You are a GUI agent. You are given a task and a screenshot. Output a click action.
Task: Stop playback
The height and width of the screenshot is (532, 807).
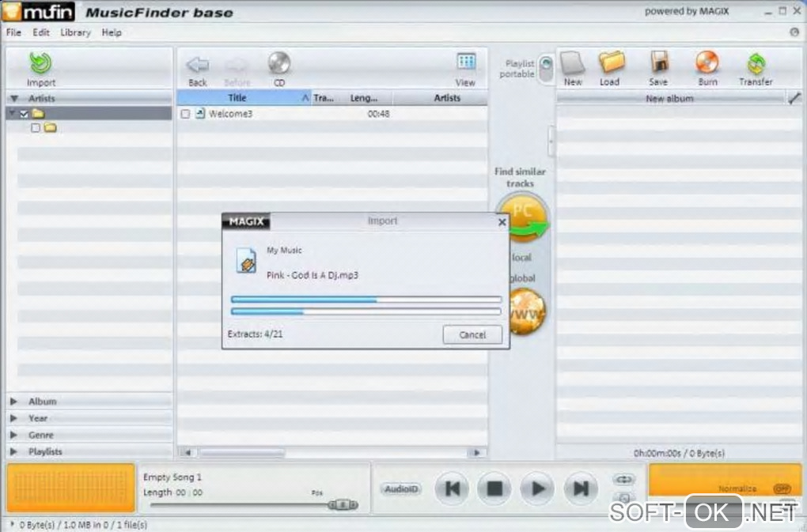pyautogui.click(x=494, y=489)
